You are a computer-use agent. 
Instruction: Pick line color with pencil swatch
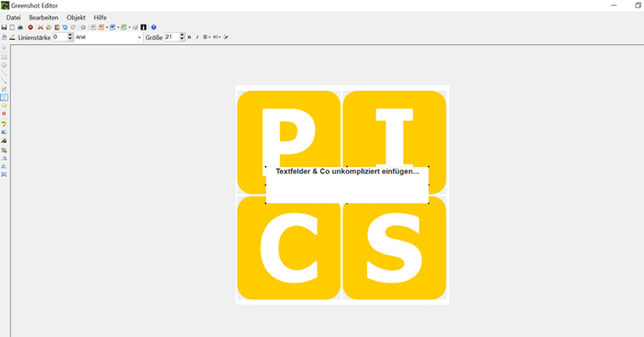point(12,37)
